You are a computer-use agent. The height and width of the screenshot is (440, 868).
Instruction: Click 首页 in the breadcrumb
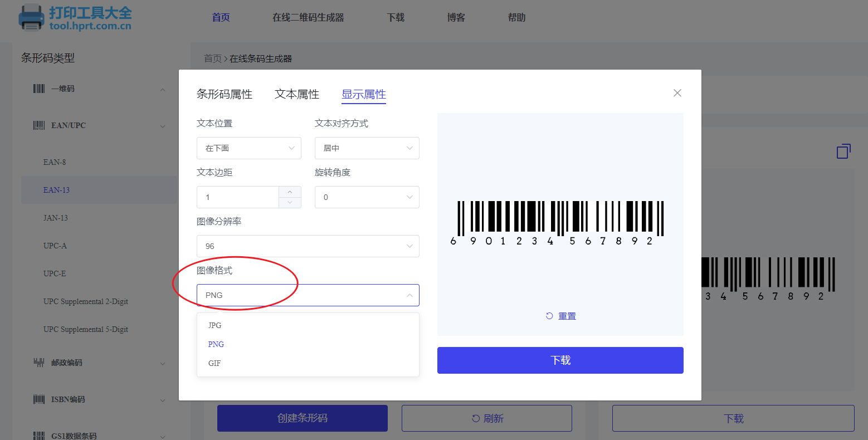(213, 58)
